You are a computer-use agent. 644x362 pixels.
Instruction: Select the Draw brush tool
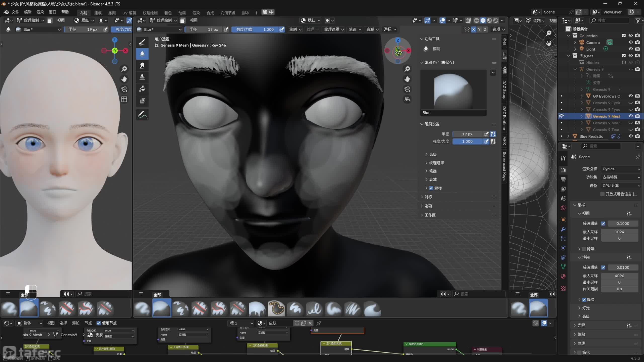(x=142, y=42)
